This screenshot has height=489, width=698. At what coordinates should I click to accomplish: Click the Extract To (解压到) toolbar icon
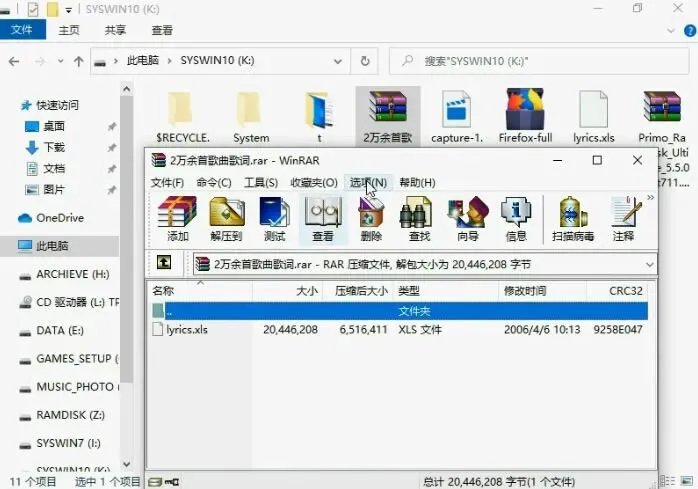(227, 220)
